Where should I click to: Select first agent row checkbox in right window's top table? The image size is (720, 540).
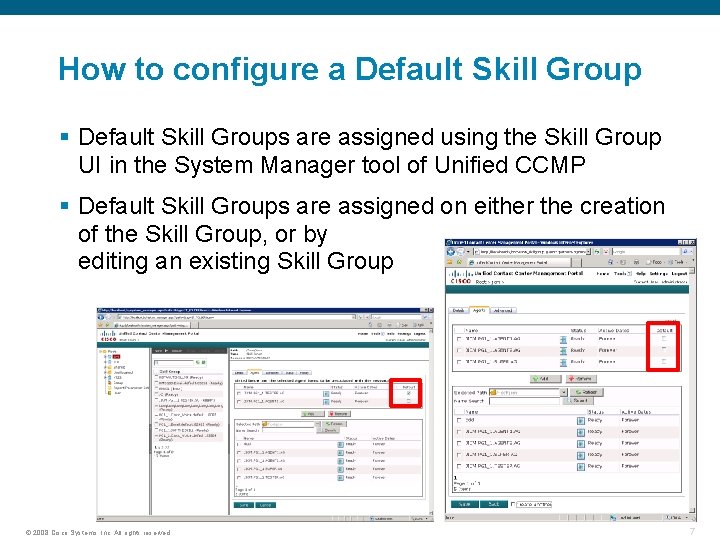pyautogui.click(x=459, y=339)
